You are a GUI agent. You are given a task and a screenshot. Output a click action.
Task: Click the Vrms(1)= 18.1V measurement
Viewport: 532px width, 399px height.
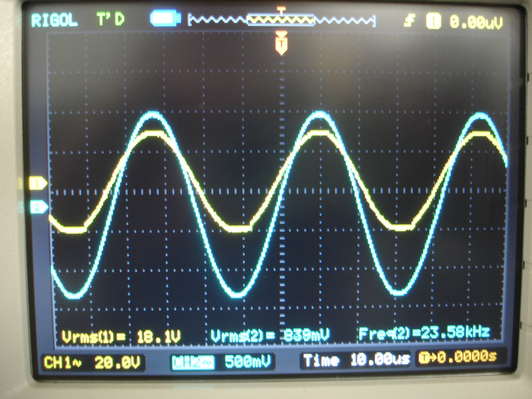pyautogui.click(x=121, y=336)
